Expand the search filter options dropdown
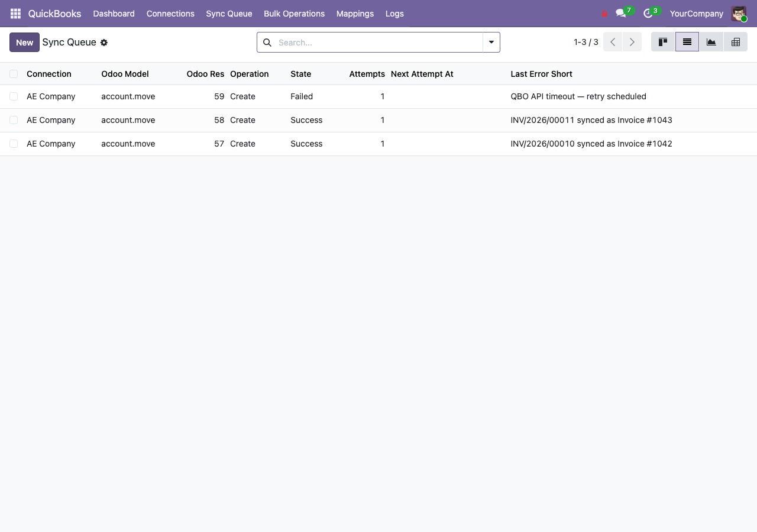The image size is (757, 532). (491, 42)
